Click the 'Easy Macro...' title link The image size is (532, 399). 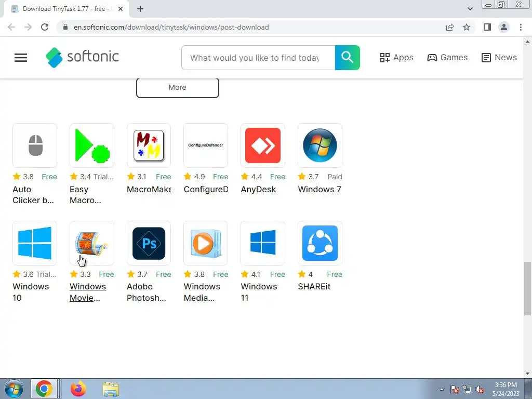85,195
